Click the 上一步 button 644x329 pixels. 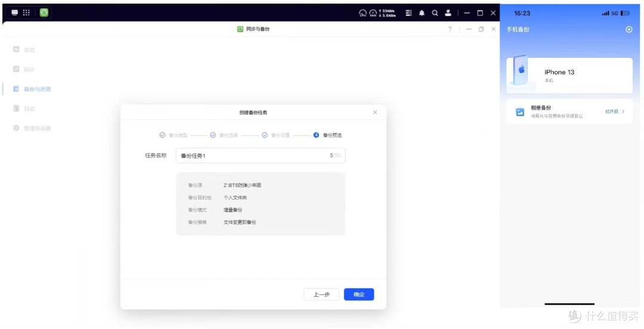click(x=321, y=294)
